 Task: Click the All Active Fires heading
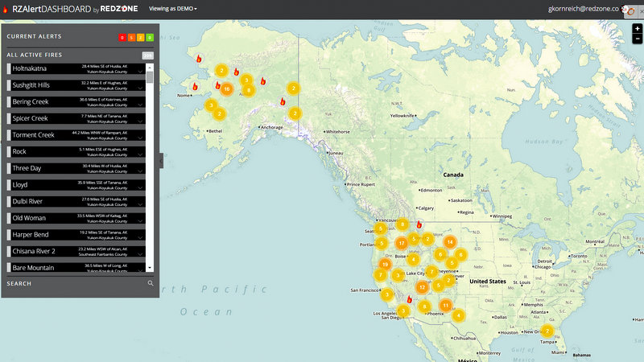click(35, 55)
